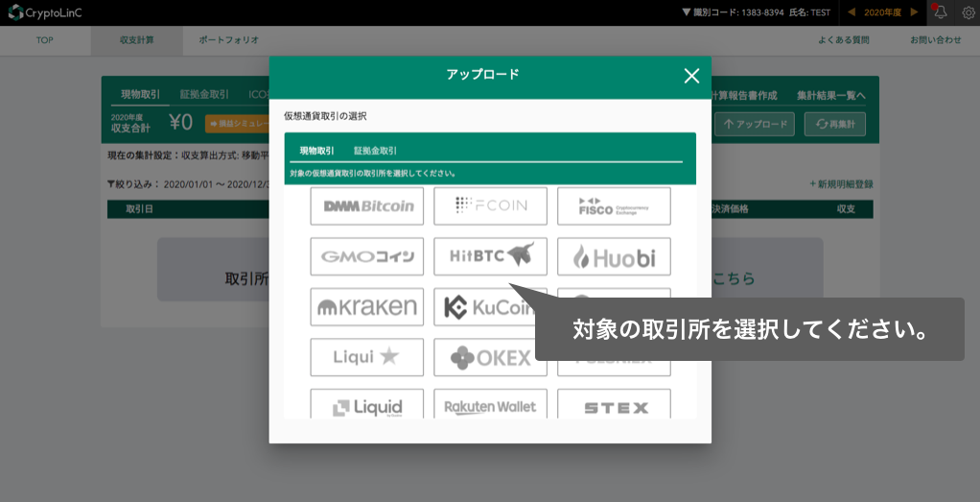Select the Kraken exchange logo
980x502 pixels.
tap(367, 307)
